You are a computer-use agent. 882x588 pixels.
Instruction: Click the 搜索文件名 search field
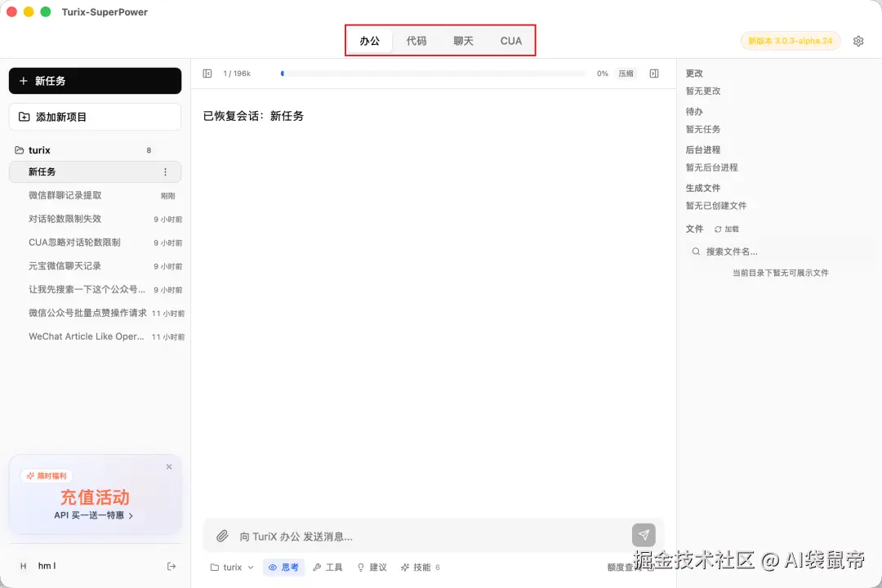tap(779, 252)
